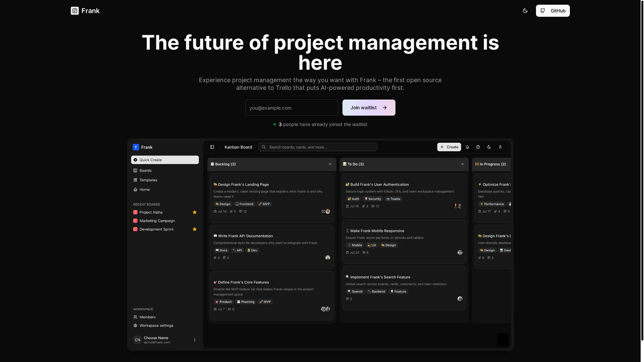Click the avatars on the Authentication card
The image size is (644, 362).
(458, 206)
